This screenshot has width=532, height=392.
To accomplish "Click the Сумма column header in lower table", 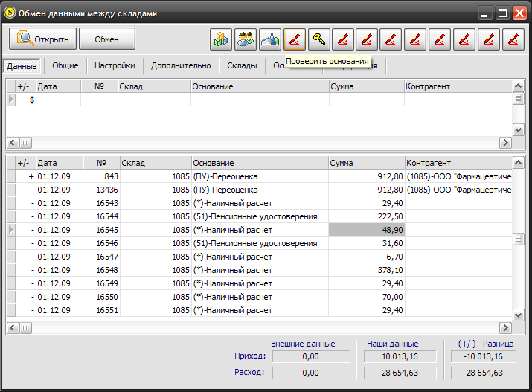I will point(366,163).
